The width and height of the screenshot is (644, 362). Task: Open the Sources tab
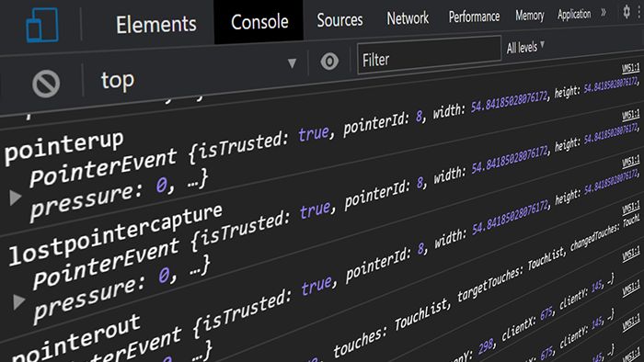(339, 19)
